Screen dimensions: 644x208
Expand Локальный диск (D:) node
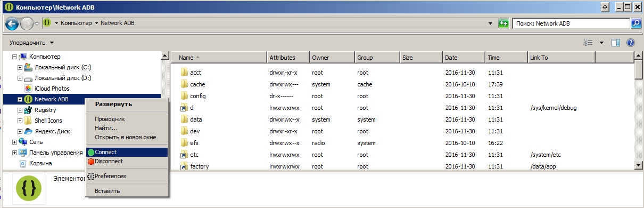(20, 78)
